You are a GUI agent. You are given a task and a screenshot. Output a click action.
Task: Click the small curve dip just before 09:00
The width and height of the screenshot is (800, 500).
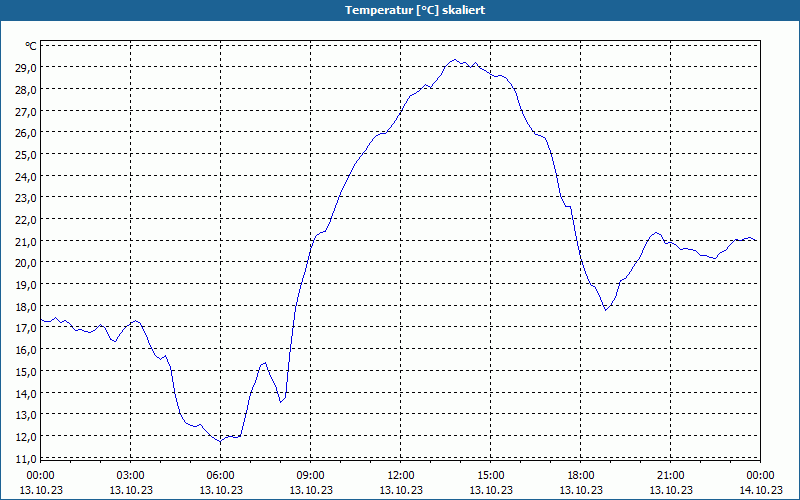281,402
